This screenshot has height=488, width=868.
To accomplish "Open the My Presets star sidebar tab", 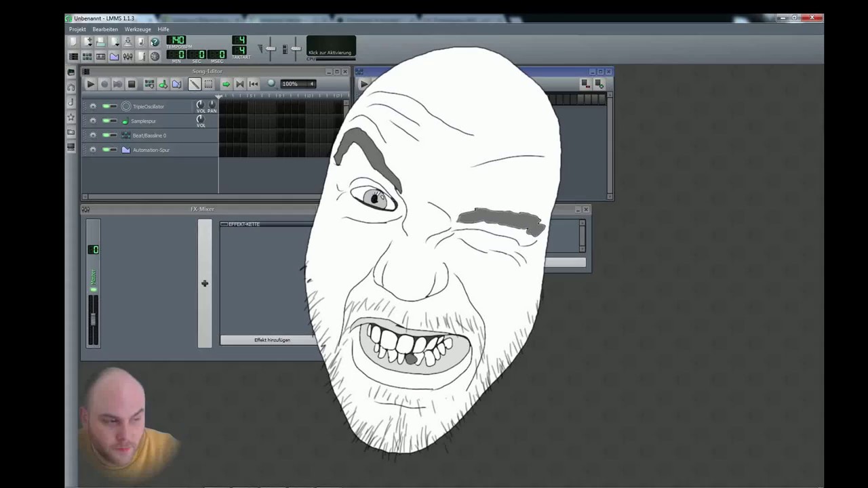I will pyautogui.click(x=71, y=117).
